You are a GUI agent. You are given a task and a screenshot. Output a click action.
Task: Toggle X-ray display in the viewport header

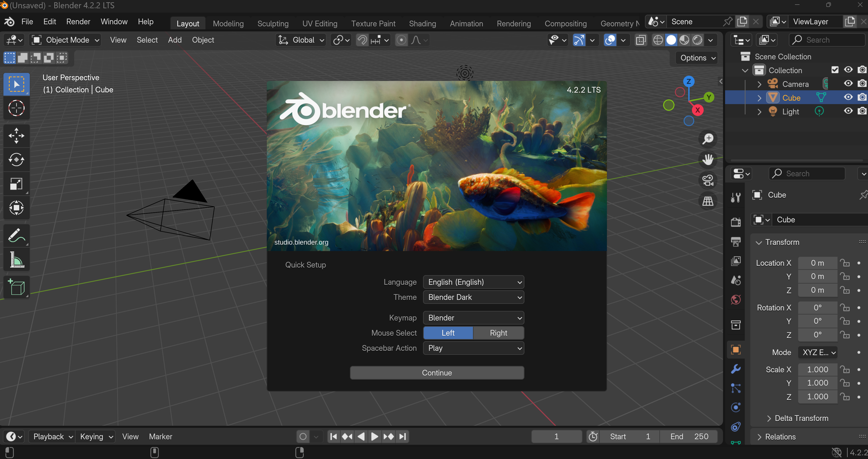click(641, 40)
